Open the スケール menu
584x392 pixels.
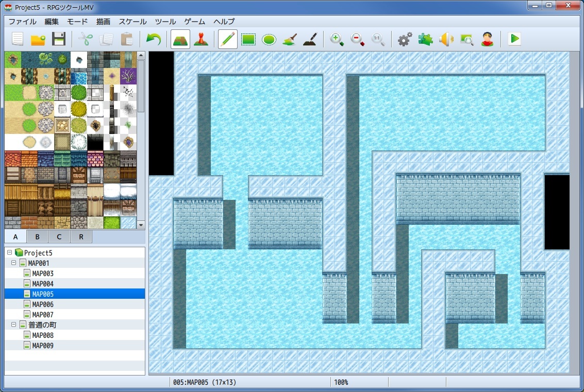[x=132, y=22]
